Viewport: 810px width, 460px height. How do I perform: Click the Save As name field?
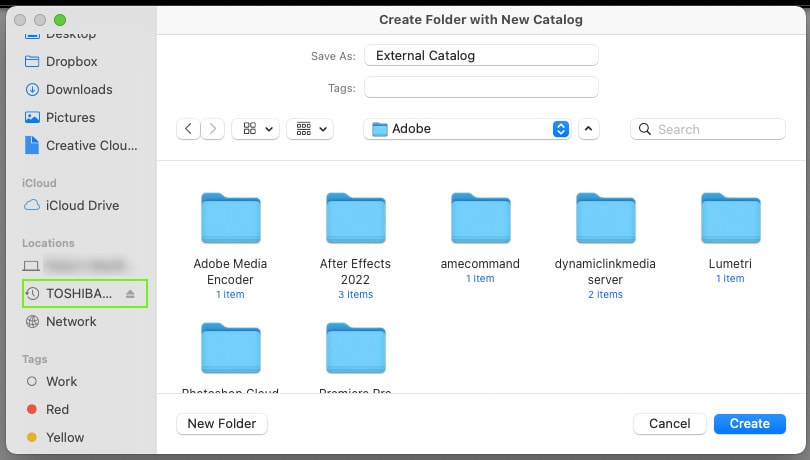tap(481, 55)
